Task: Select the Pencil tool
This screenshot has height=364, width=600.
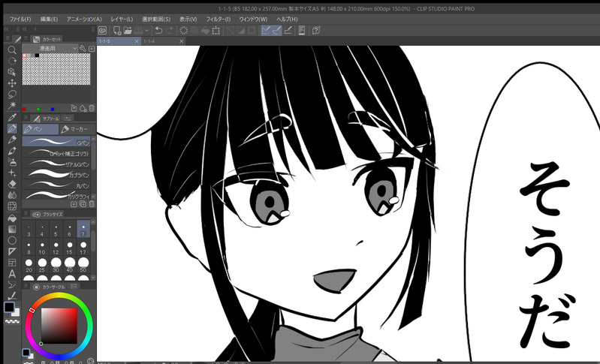Action: (x=12, y=140)
